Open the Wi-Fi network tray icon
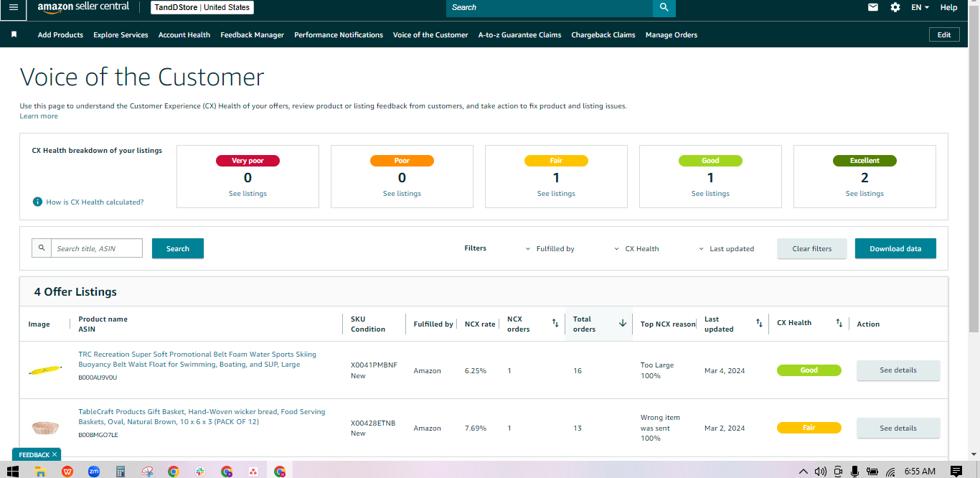This screenshot has height=478, width=980. tap(890, 472)
